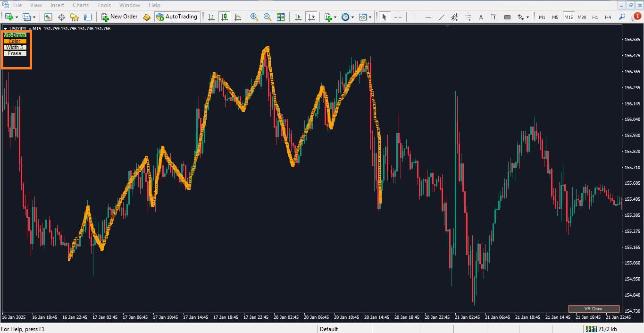This screenshot has height=333, width=644.
Task: Select the arrow Cursor tool
Action: (x=384, y=17)
